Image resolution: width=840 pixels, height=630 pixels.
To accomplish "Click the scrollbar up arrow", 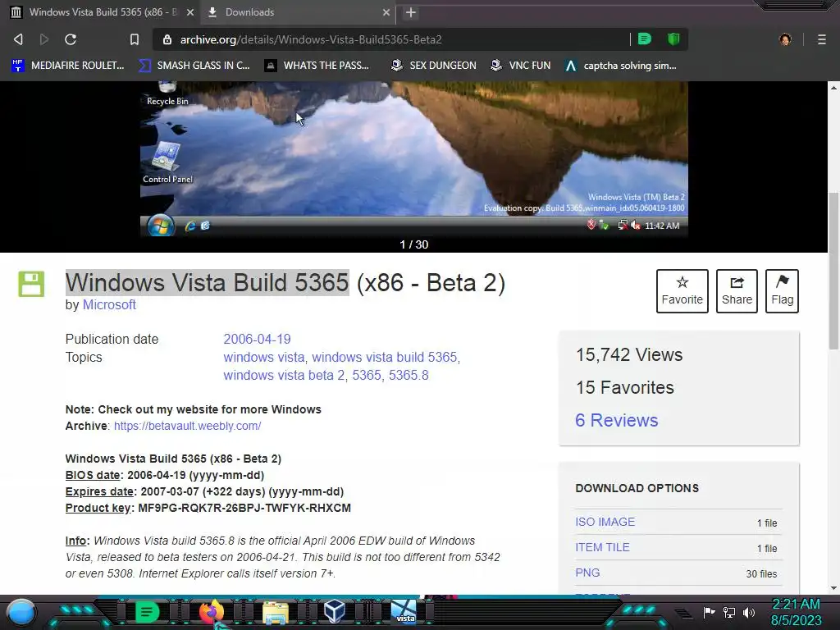I will (x=833, y=87).
